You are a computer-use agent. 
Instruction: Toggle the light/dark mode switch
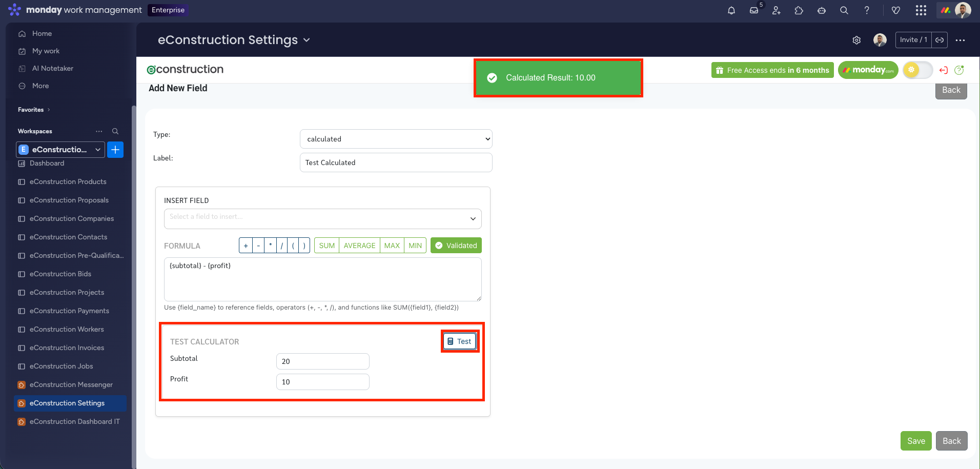[x=917, y=70]
